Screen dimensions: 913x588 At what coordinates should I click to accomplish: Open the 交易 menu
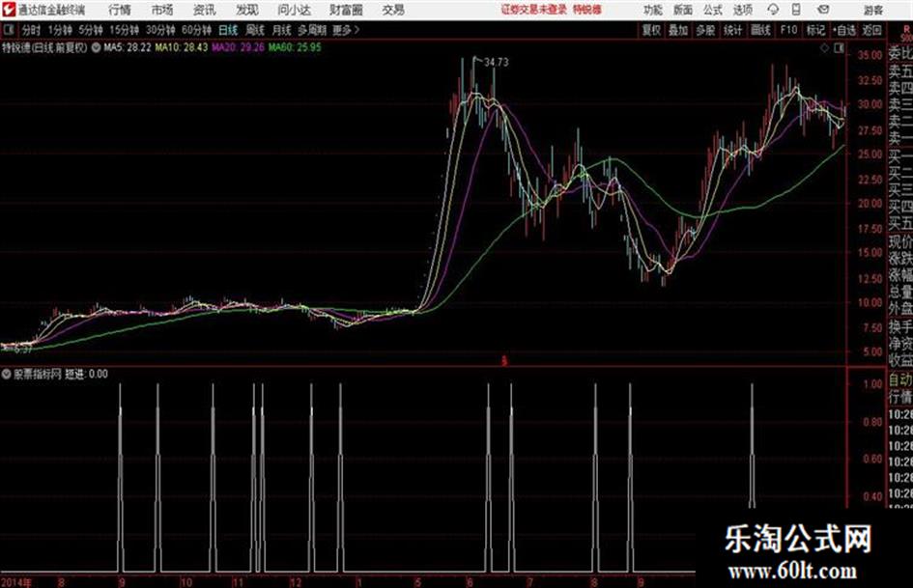pos(393,10)
